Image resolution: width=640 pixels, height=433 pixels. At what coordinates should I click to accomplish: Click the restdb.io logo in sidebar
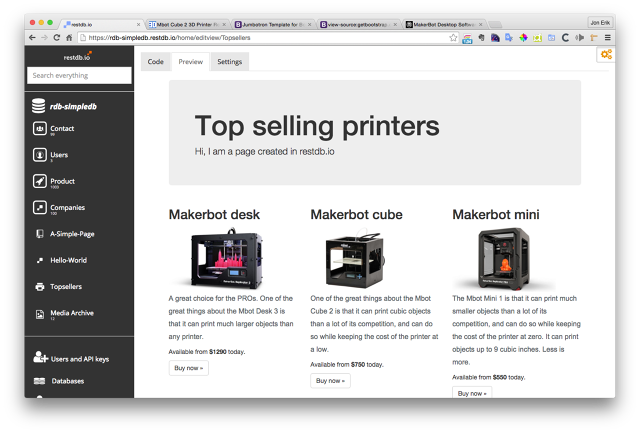(78, 57)
